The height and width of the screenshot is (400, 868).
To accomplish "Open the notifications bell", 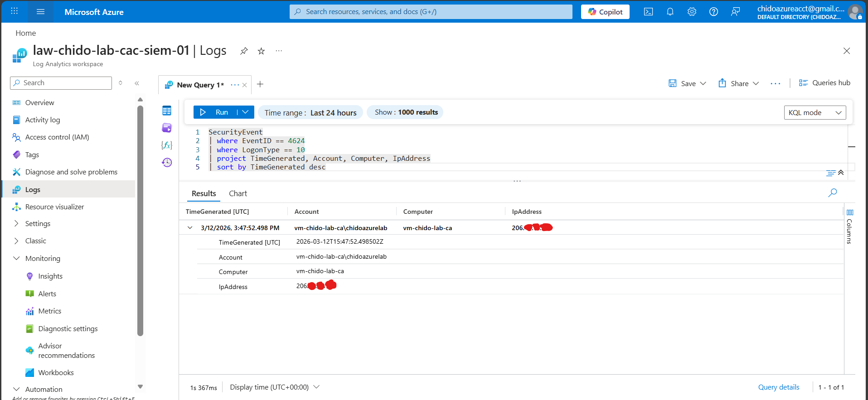I will point(670,12).
